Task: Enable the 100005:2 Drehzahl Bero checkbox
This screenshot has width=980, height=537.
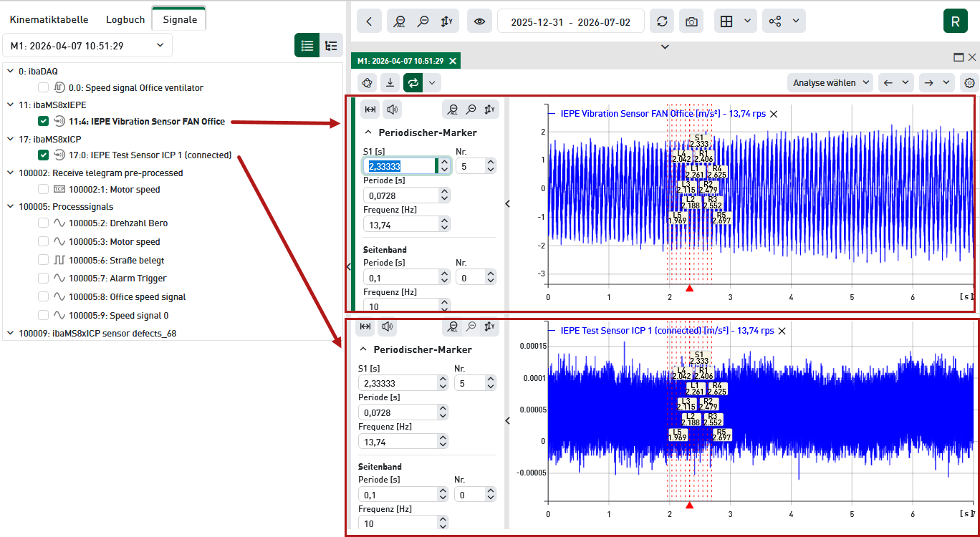Action: [x=43, y=223]
